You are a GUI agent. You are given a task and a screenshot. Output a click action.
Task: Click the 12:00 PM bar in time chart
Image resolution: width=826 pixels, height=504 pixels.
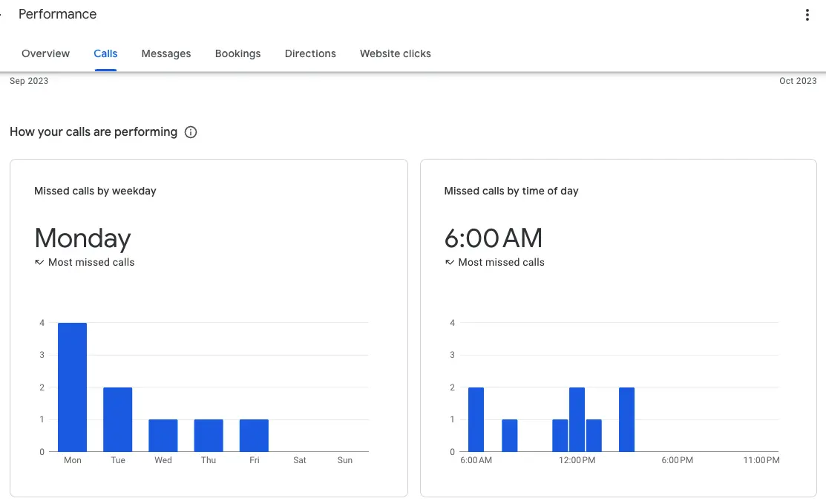tap(577, 419)
